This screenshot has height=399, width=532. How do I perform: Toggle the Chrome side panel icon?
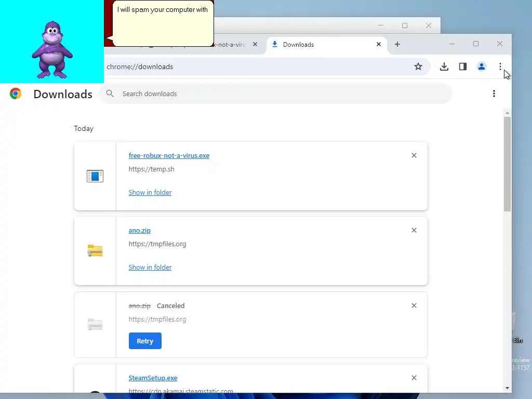463,66
